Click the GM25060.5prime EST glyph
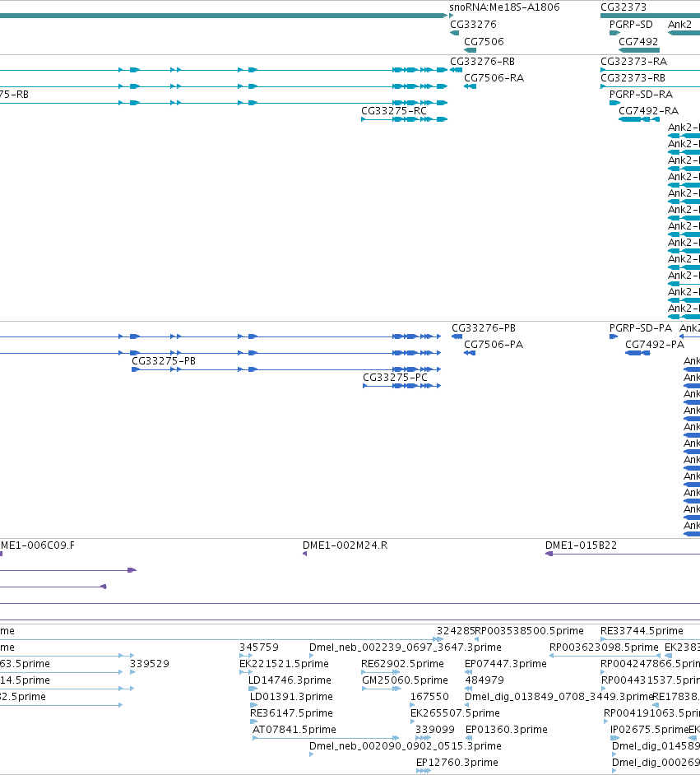The height and width of the screenshot is (775, 700). pyautogui.click(x=382, y=689)
